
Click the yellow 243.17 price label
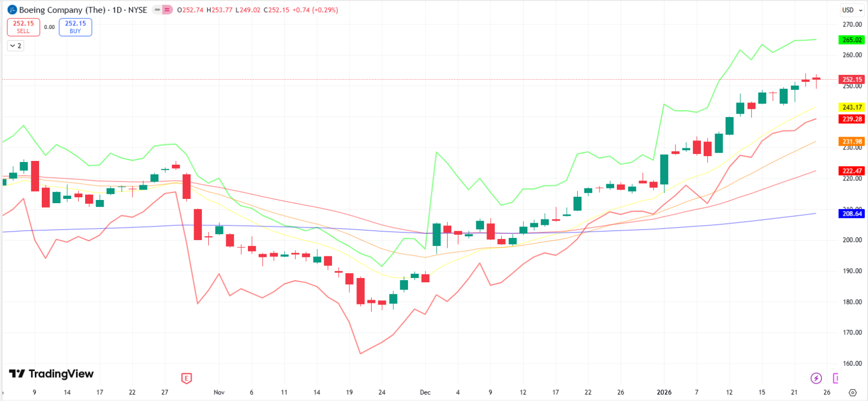(852, 107)
